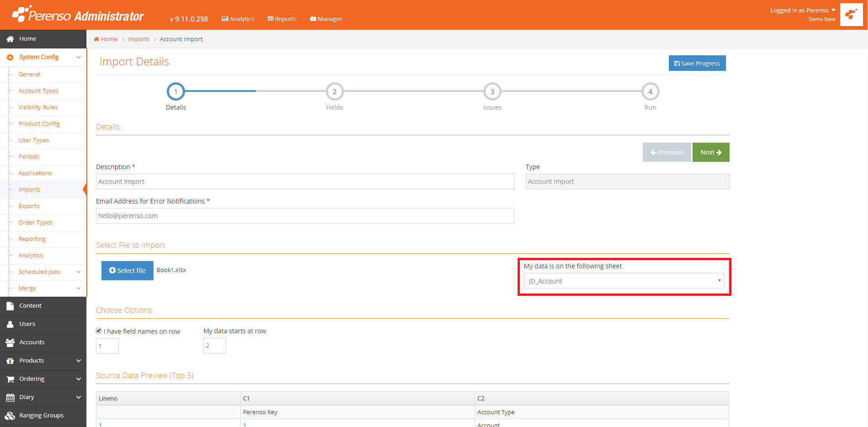Open Order Types menu item
The image size is (868, 427).
(35, 223)
